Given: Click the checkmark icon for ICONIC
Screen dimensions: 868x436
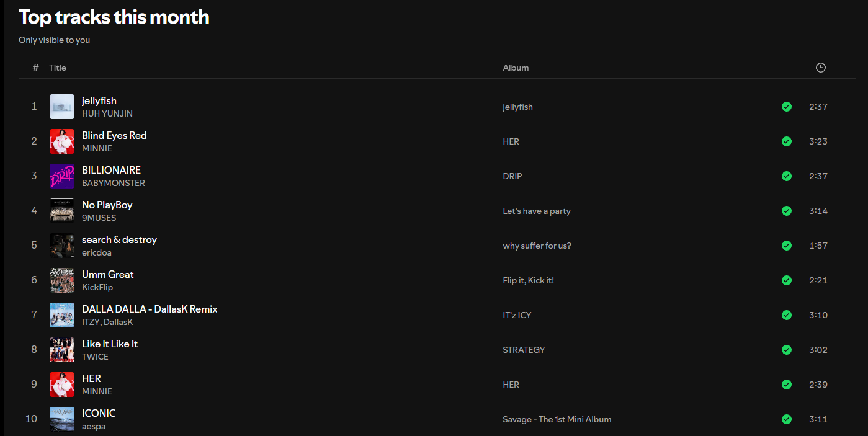Looking at the screenshot, I should (786, 419).
